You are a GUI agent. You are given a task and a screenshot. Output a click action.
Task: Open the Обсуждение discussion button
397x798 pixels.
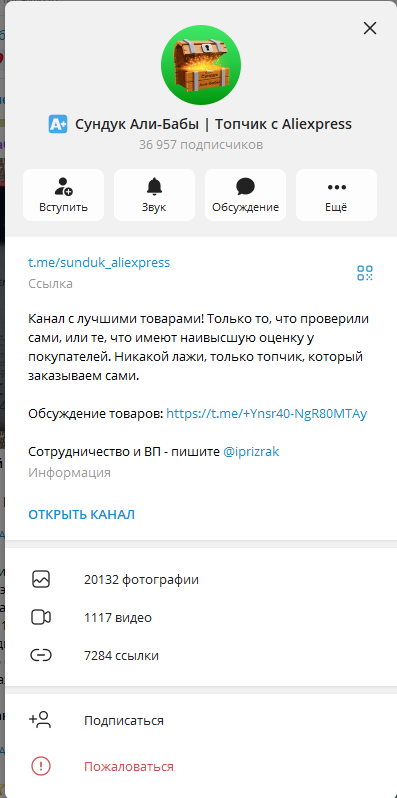[x=245, y=195]
